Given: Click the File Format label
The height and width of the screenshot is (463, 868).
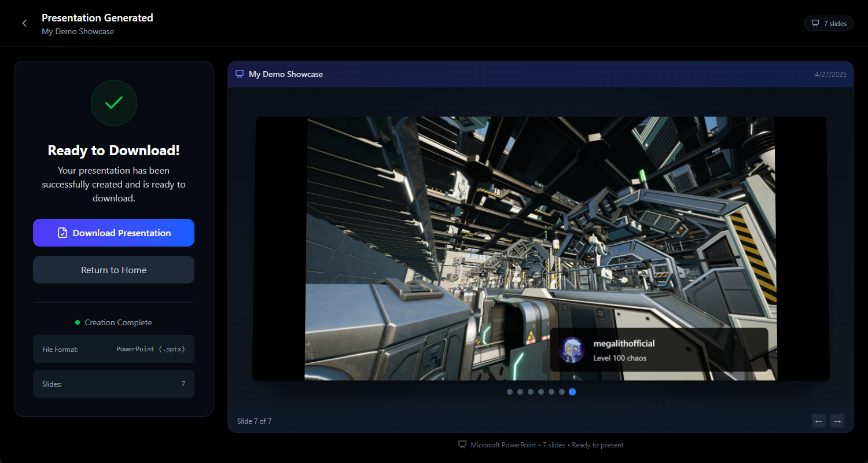Looking at the screenshot, I should [60, 350].
